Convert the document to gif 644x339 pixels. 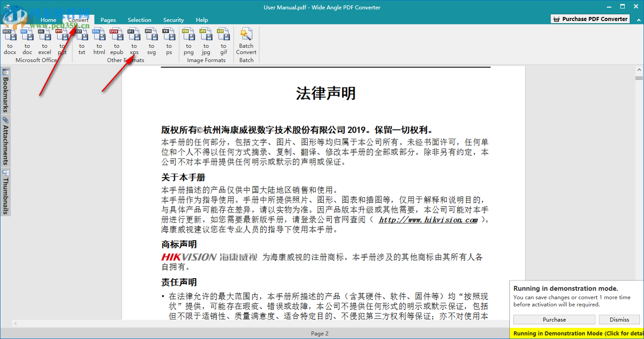tap(223, 42)
